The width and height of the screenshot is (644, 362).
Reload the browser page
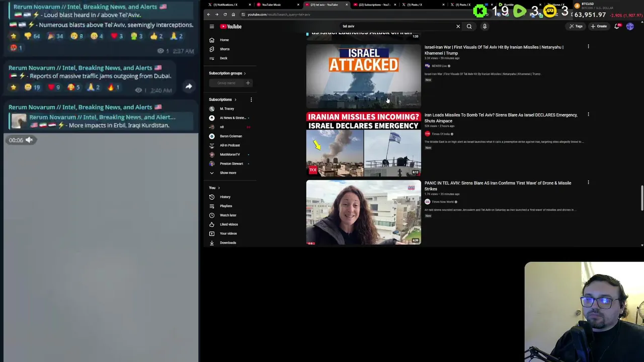click(225, 14)
